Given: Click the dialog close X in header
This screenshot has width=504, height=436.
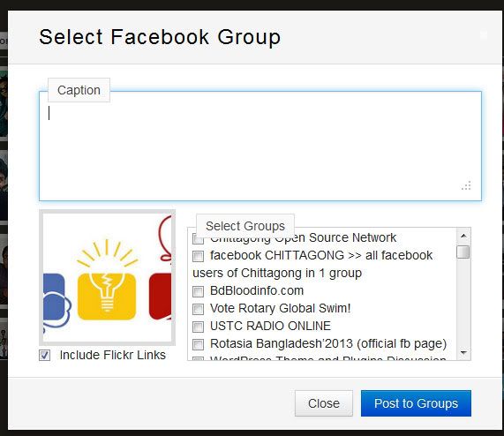Looking at the screenshot, I should click(x=484, y=35).
